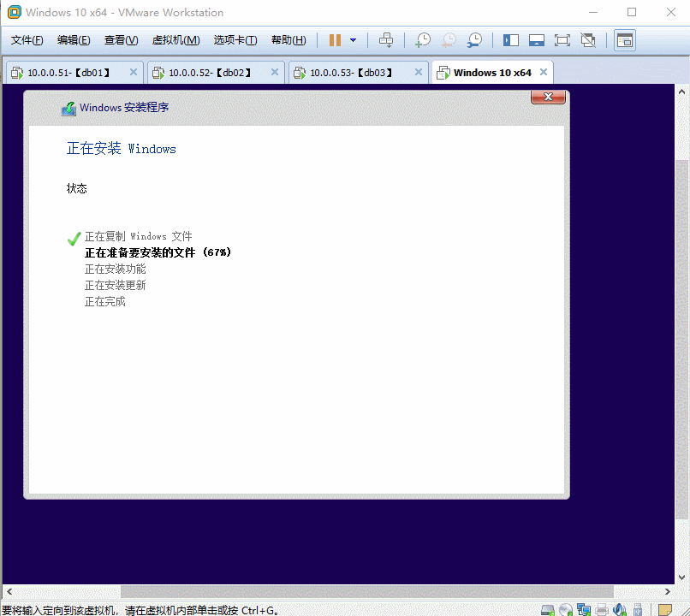Click the console view icon
The height and width of the screenshot is (616, 690).
pos(625,40)
